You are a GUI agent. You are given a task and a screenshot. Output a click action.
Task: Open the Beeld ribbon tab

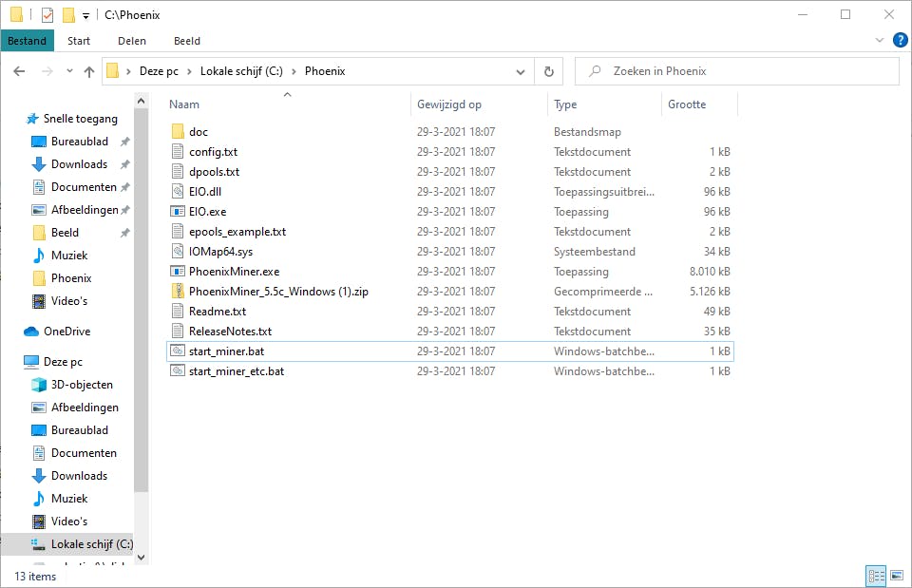(x=187, y=41)
